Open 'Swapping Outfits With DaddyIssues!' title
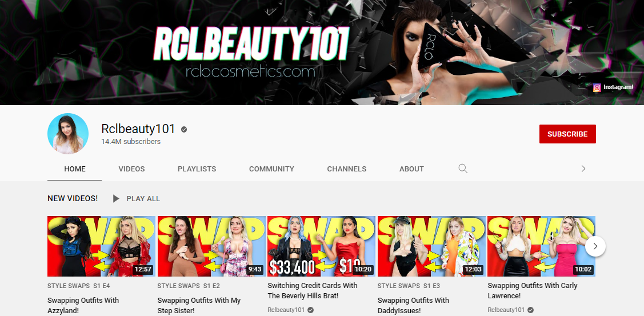The width and height of the screenshot is (644, 316). (x=413, y=305)
